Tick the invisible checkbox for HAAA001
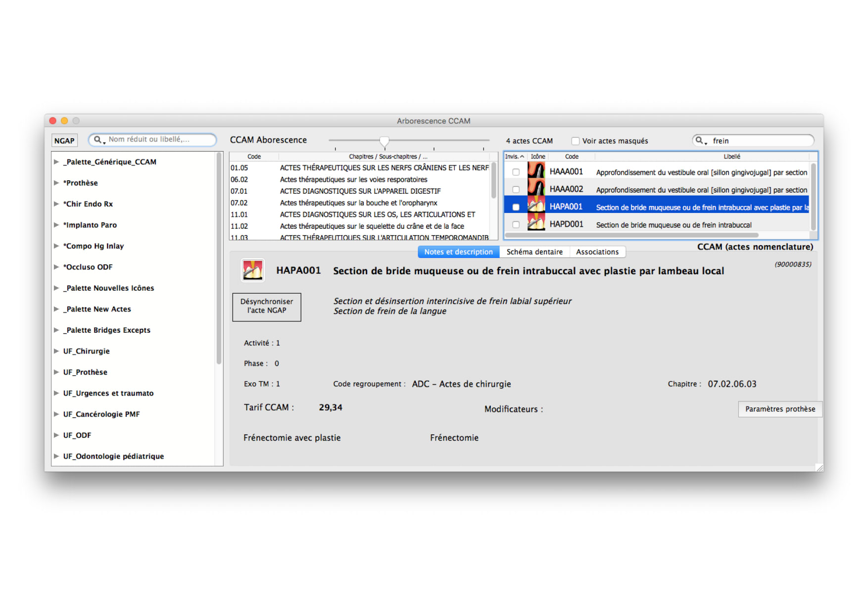The image size is (868, 614). [516, 172]
